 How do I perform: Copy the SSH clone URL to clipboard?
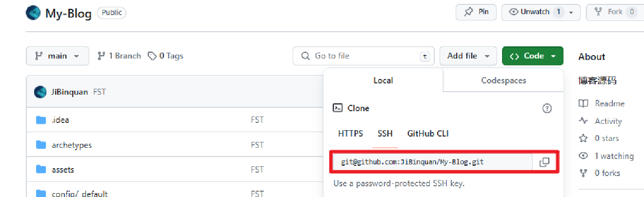[544, 162]
